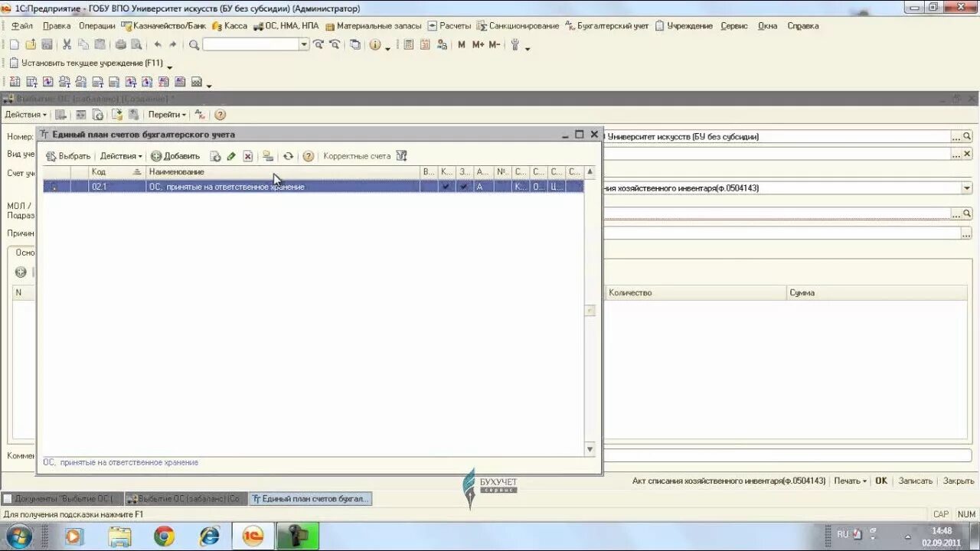The width and height of the screenshot is (980, 551).
Task: Click the Find magnifier icon beside search box
Action: 194,44
